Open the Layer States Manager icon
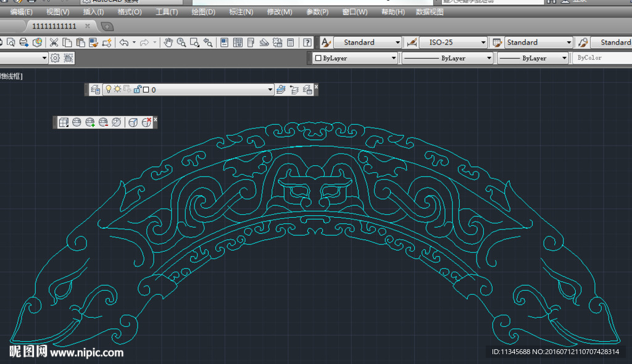632x364 pixels. [x=307, y=89]
